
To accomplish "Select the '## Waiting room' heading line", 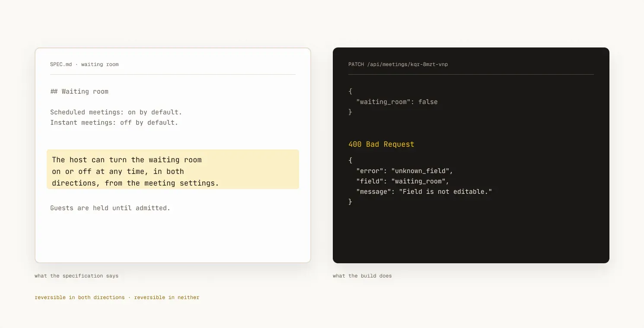I will tap(79, 91).
